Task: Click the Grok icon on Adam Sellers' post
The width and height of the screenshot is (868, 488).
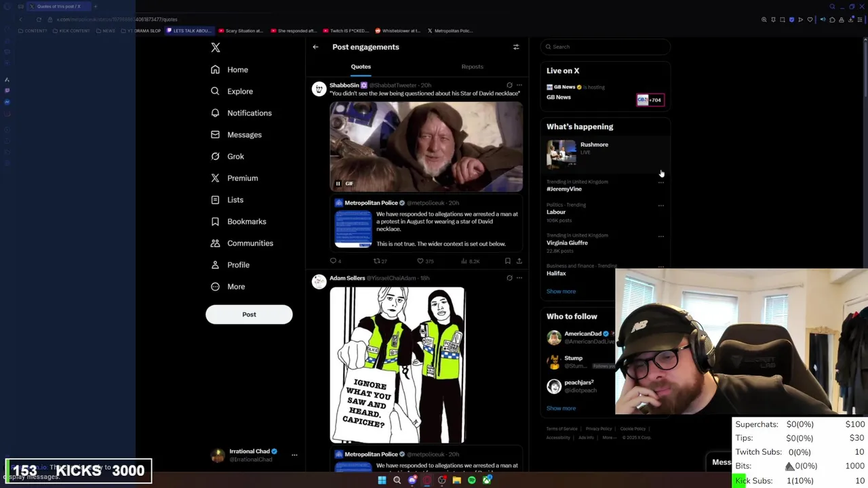Action: click(x=509, y=278)
